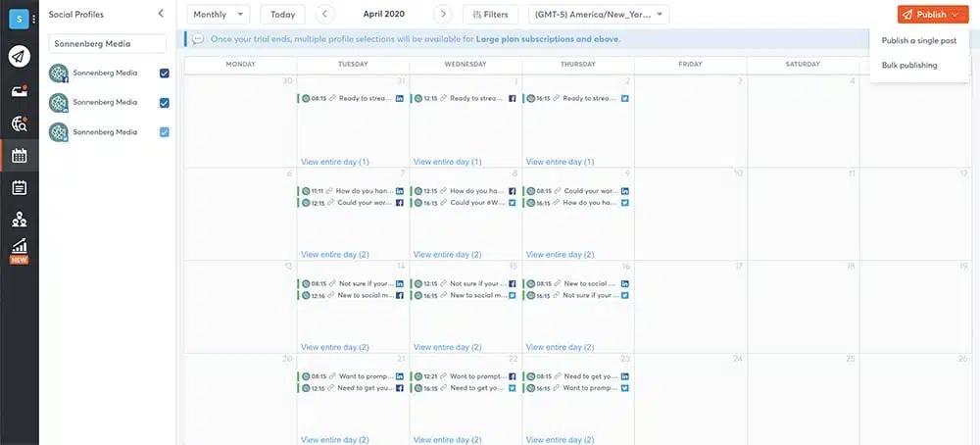This screenshot has height=445, width=980.
Task: Open View entire day (2) for Tuesday 7
Action: (335, 255)
